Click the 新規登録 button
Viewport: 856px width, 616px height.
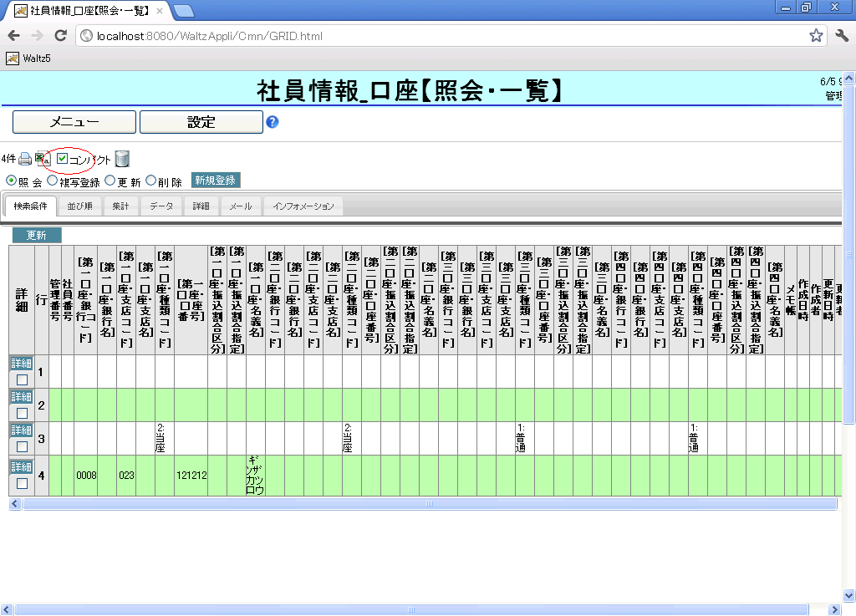[216, 180]
